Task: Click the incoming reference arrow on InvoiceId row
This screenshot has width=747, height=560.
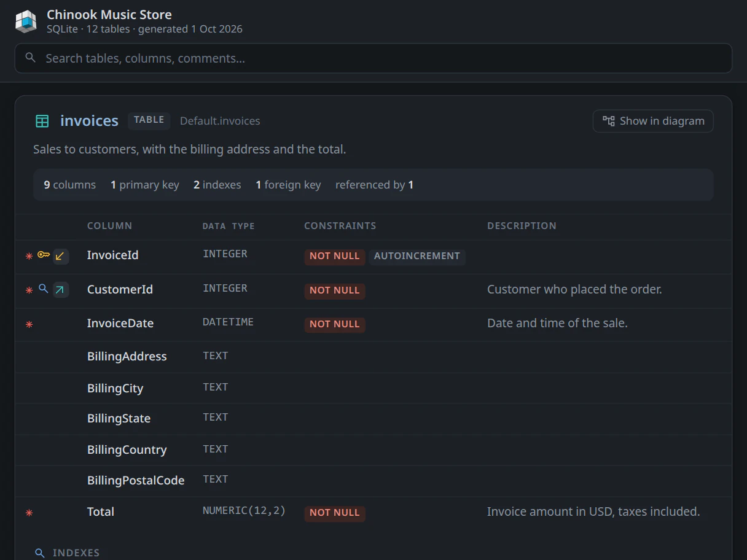Action: [60, 256]
